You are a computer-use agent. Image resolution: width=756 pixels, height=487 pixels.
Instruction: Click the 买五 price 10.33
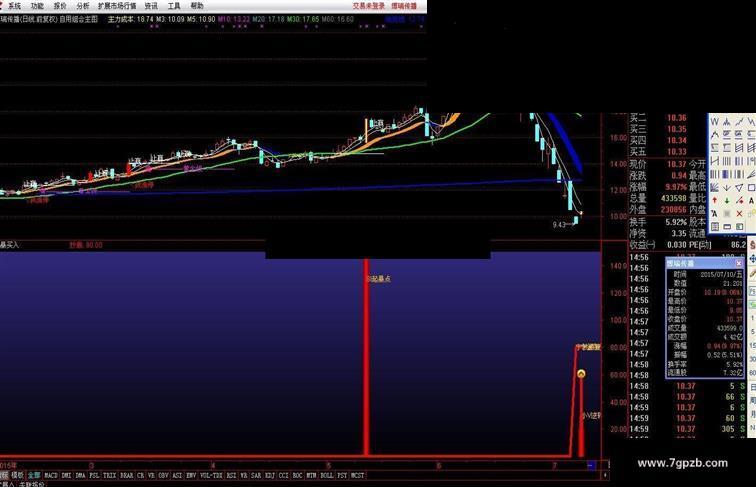676,151
